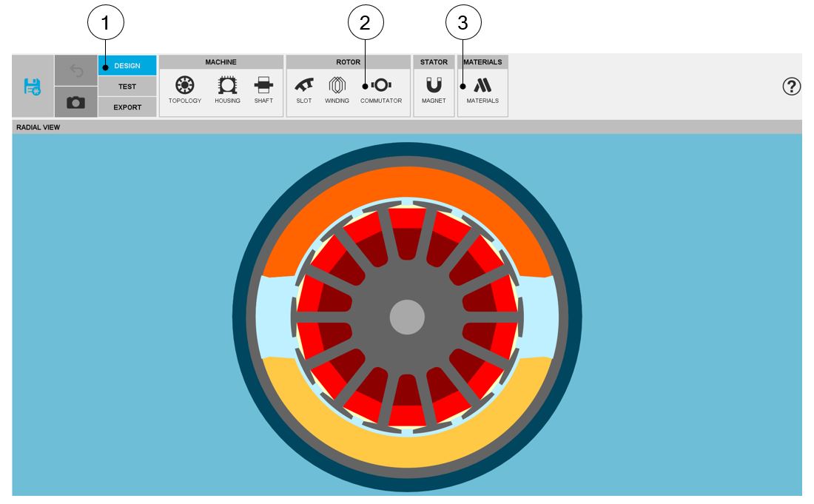Image resolution: width=814 pixels, height=504 pixels.
Task: Open the Winding configuration
Action: [337, 89]
